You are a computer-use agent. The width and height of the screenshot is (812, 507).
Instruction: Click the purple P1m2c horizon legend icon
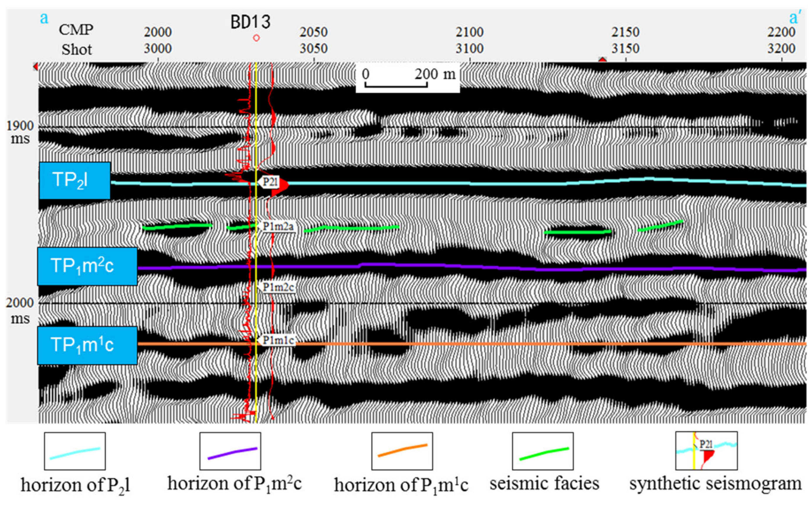(230, 451)
